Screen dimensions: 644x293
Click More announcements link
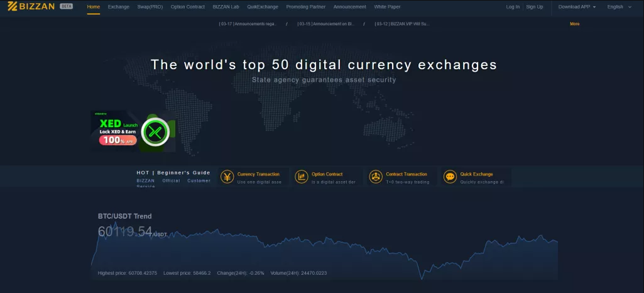click(x=575, y=24)
